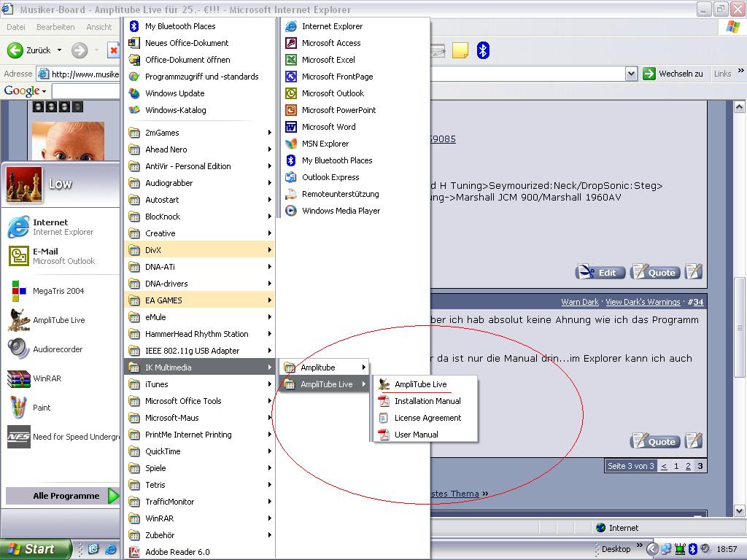Viewport: 747px width, 560px height.
Task: Open the post number #34 link
Action: tap(695, 302)
